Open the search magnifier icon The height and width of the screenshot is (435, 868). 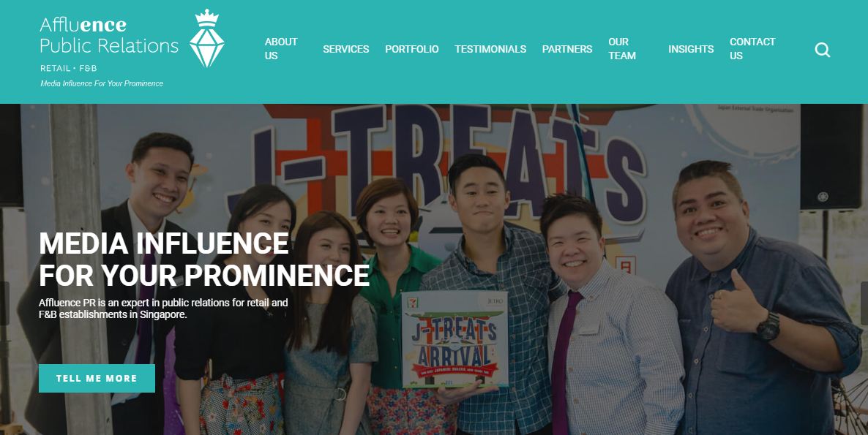pos(822,50)
